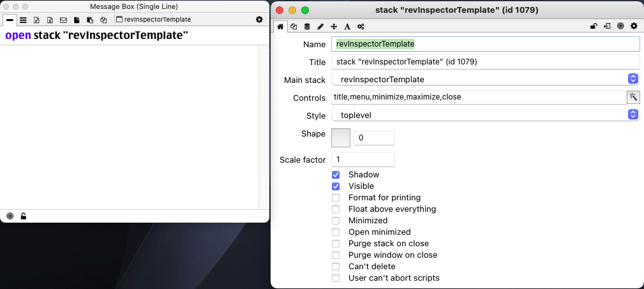
Task: Click the padlock icon in inspector toolbar
Action: tap(594, 26)
